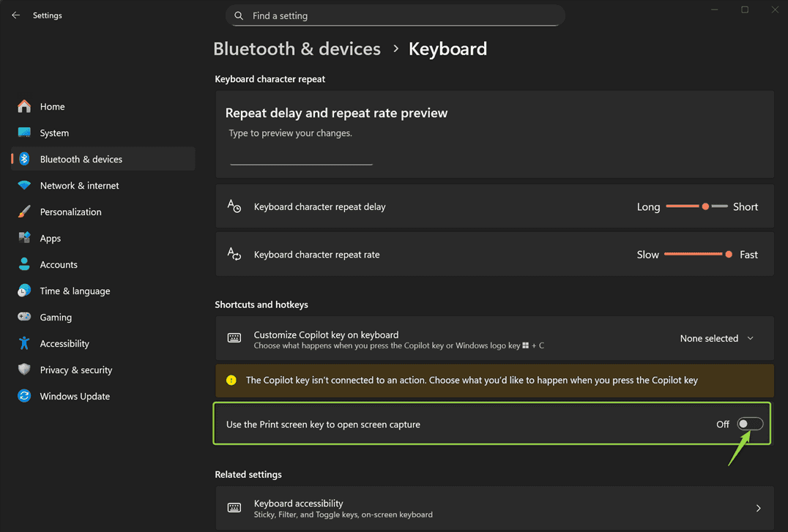Enable Print screen key screen capture toggle

750,424
